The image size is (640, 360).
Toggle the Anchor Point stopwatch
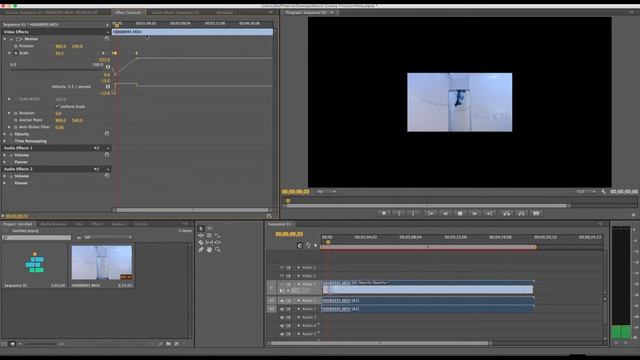pyautogui.click(x=16, y=120)
